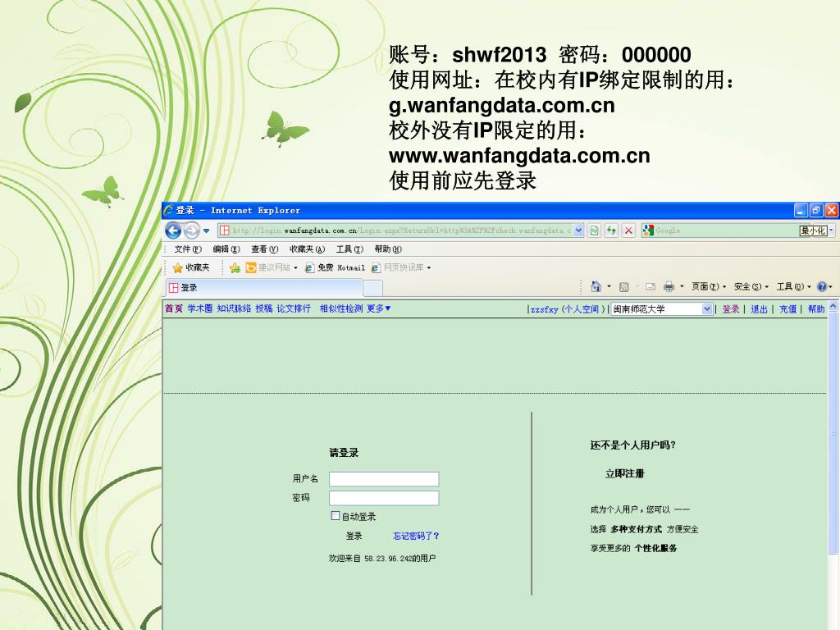840x630 pixels.
Task: Expand the address bar URL history dropdown
Action: [578, 231]
